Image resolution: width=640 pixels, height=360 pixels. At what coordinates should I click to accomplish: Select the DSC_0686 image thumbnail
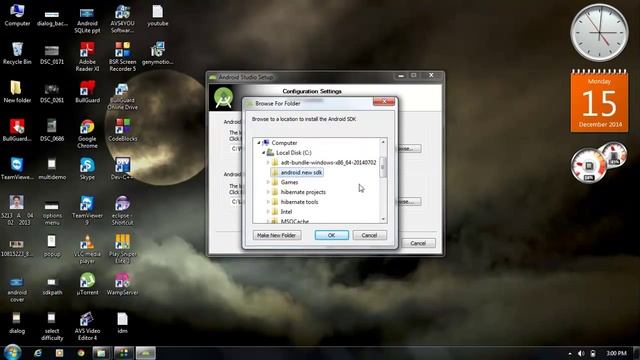[52, 130]
